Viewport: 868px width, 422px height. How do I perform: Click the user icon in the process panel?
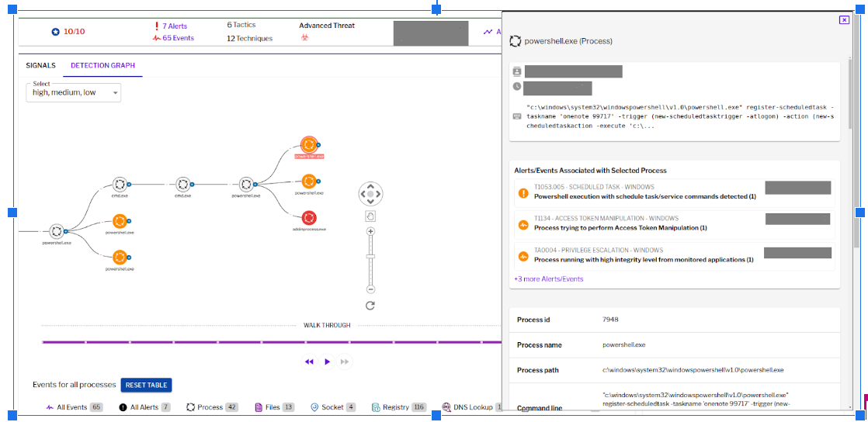point(517,71)
